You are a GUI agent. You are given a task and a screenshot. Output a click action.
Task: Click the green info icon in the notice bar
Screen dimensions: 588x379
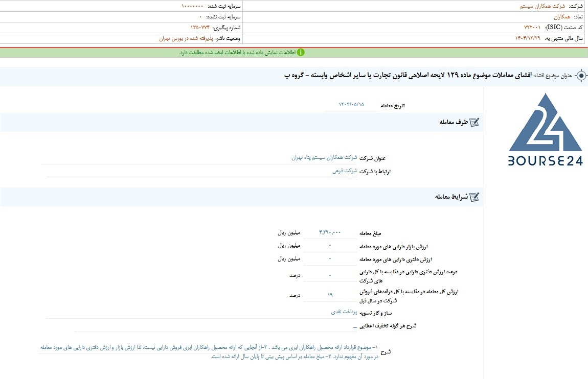coord(301,53)
